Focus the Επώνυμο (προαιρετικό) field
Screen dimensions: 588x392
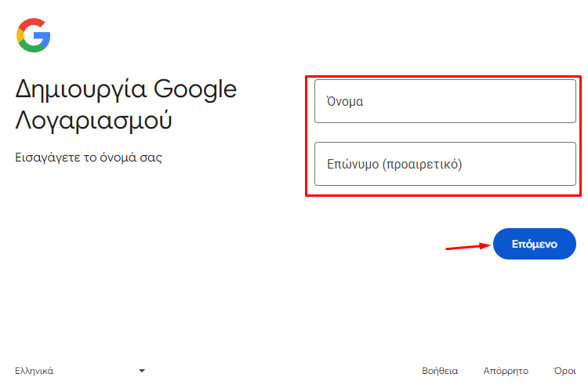(445, 164)
